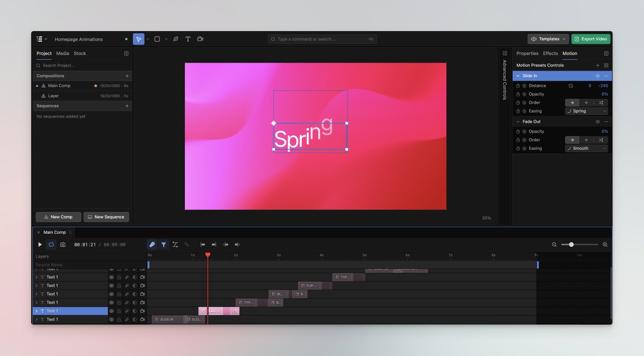The image size is (644, 356).
Task: Switch to the Stock tab
Action: (x=80, y=54)
